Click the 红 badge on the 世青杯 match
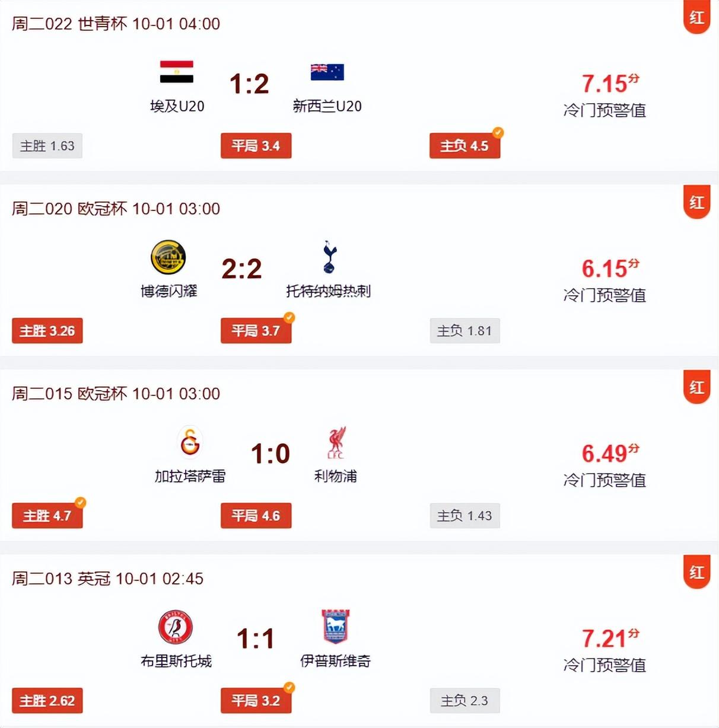The image size is (719, 728). (x=696, y=18)
